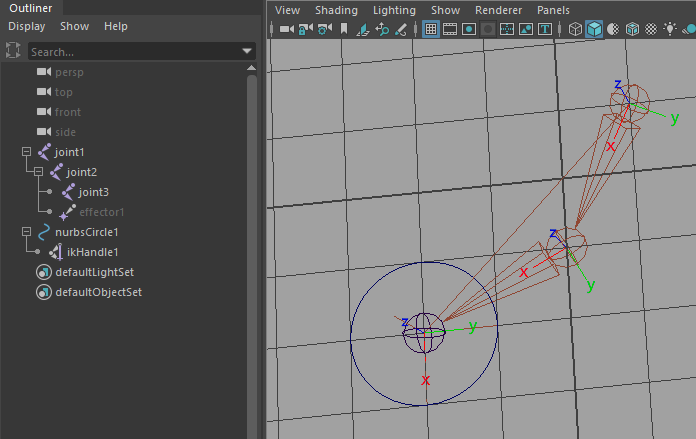
Task: Open the viewport Lighting menu
Action: 394,10
